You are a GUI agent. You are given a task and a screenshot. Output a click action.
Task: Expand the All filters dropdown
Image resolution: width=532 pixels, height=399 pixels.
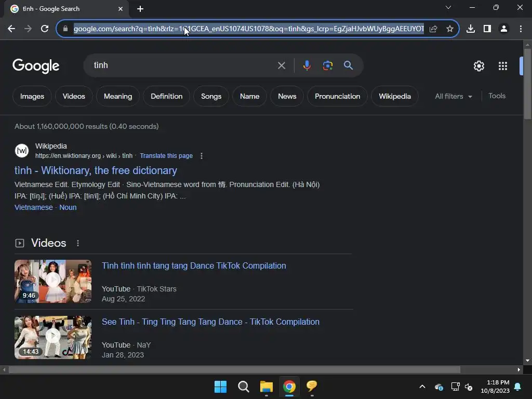click(x=454, y=96)
